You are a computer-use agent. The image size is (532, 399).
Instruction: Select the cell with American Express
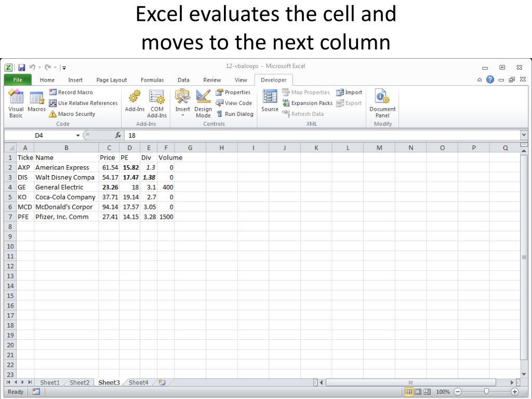66,168
